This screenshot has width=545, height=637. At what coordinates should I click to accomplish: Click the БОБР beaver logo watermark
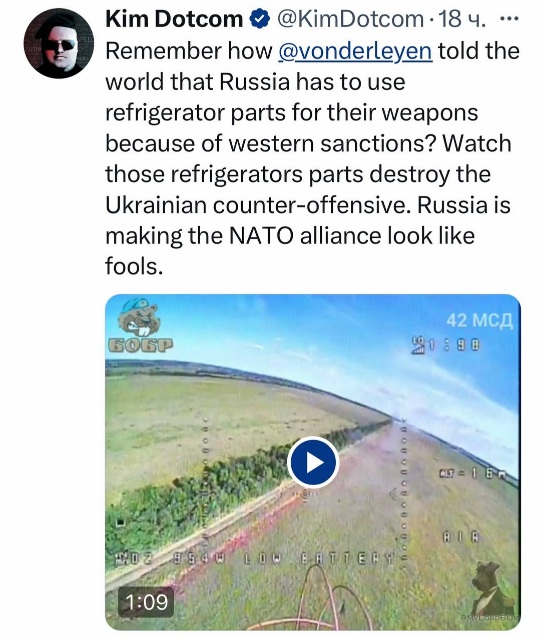[140, 326]
